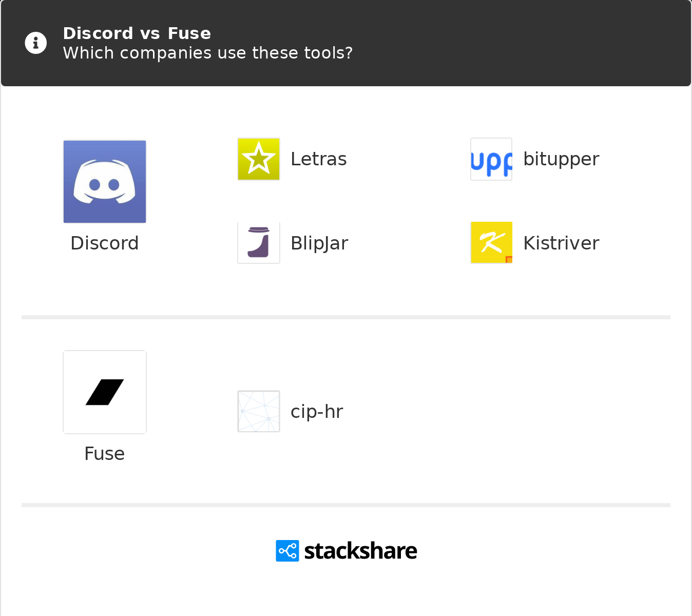The width and height of the screenshot is (692, 616).
Task: Visit the bitupper company link
Action: click(x=561, y=159)
